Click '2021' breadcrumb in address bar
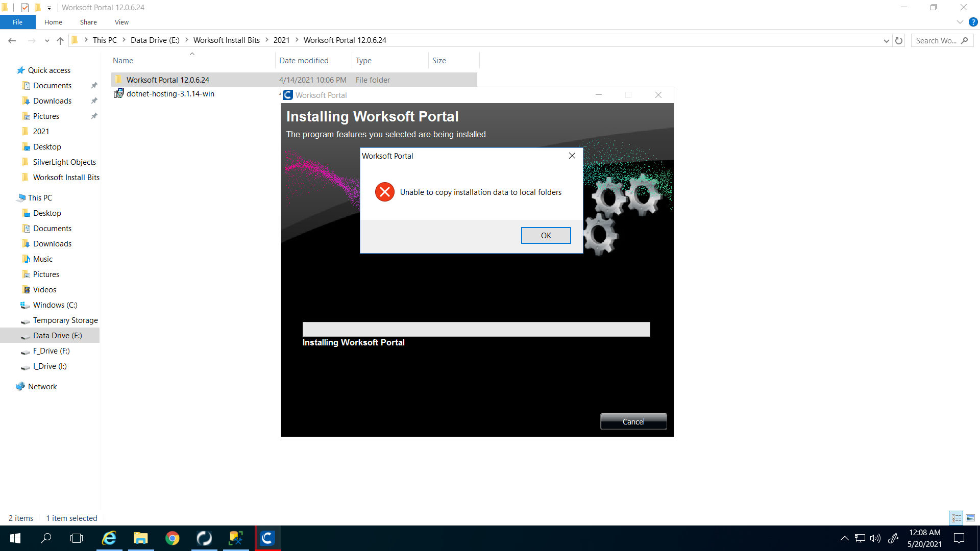This screenshot has width=980, height=551. click(281, 40)
